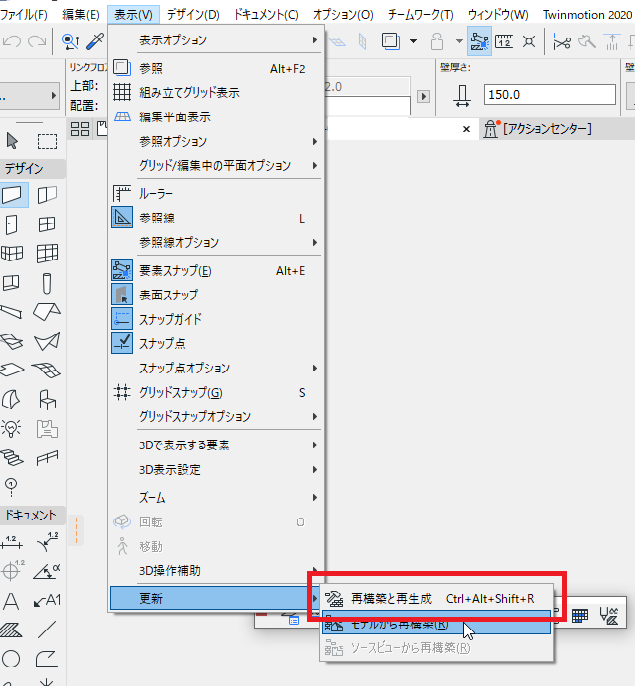Pick the Eyedropper pick-up parameters icon
This screenshot has width=635, height=686.
tap(94, 42)
